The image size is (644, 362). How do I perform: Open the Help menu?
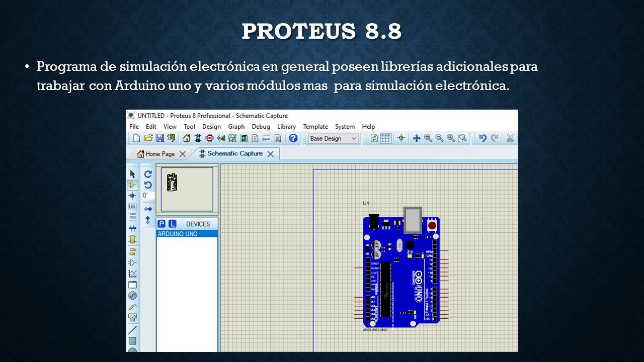click(368, 127)
